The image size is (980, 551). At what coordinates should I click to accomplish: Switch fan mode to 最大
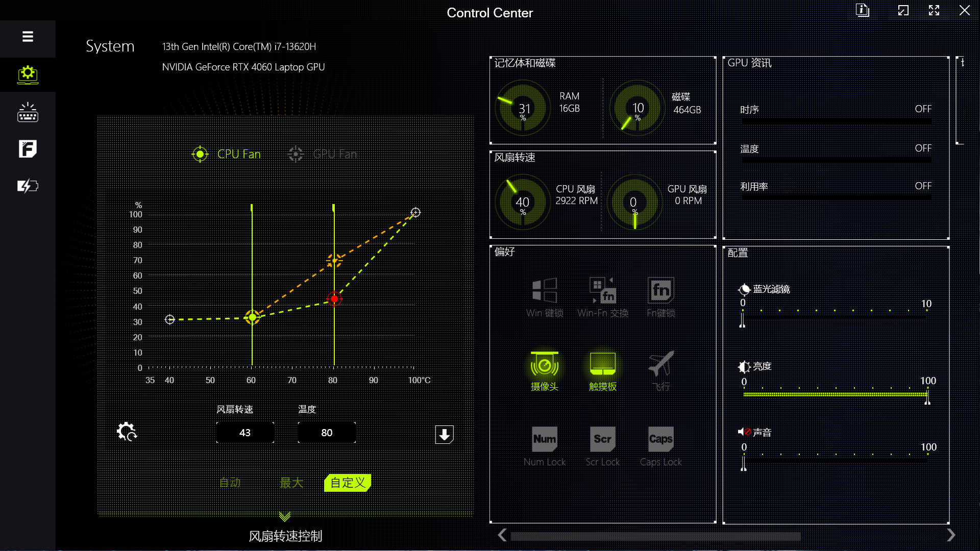point(291,483)
